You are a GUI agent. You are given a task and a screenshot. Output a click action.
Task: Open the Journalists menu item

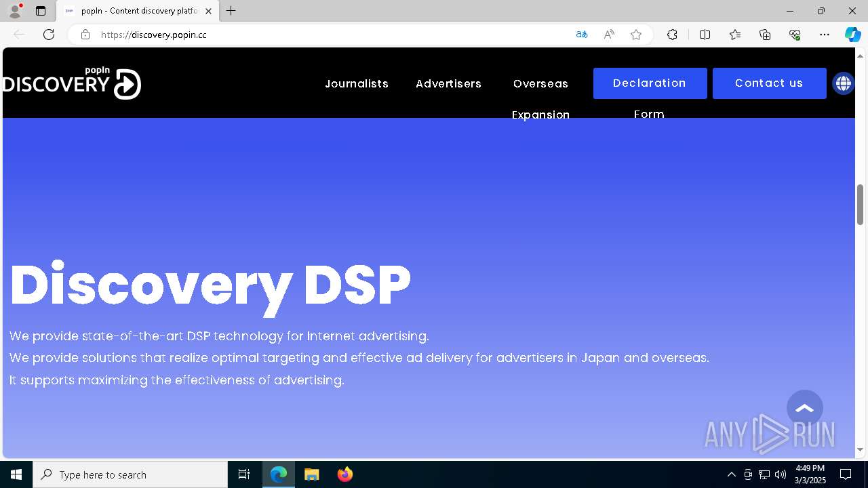tap(357, 83)
